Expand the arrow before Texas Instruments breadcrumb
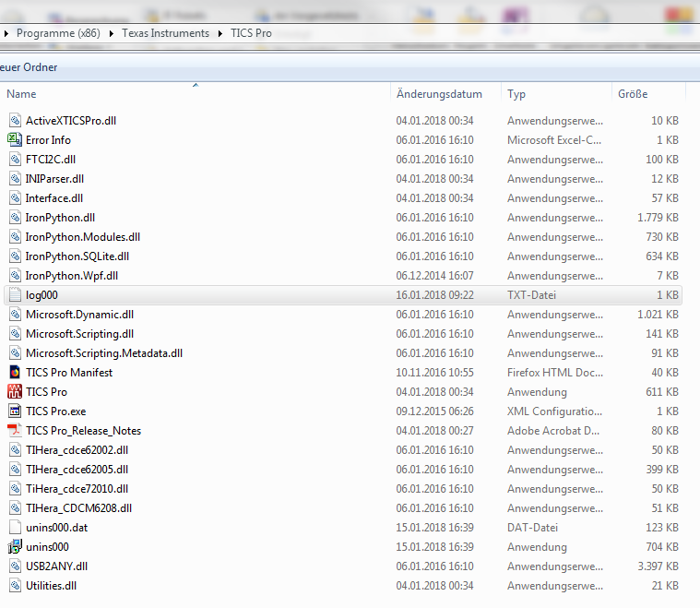Screen dimensions: 700x608 coord(112,33)
